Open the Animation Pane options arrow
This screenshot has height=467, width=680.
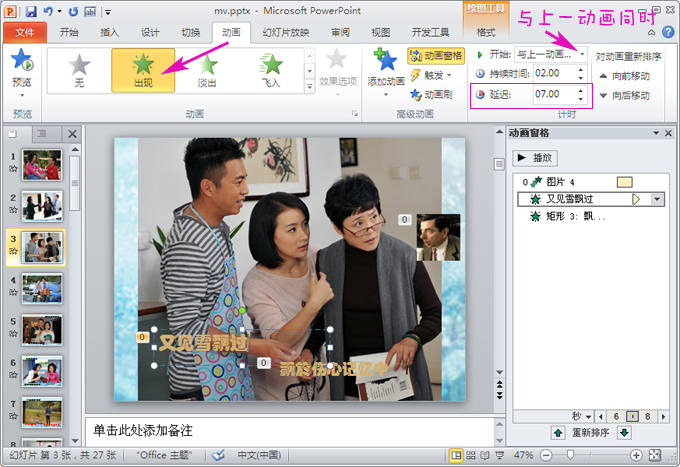pyautogui.click(x=656, y=133)
